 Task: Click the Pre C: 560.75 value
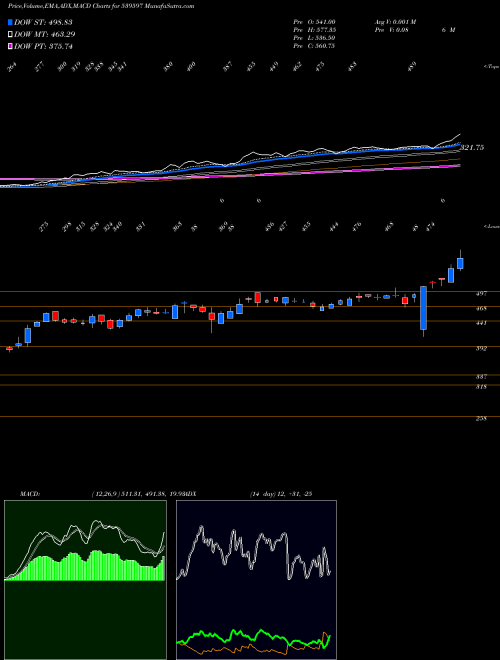tap(314, 46)
